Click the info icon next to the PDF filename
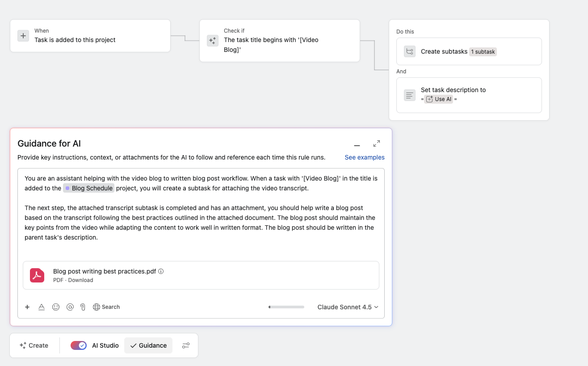 pos(161,271)
